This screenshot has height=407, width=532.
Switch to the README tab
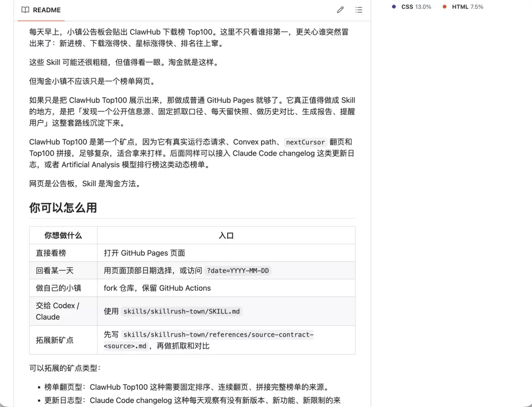click(41, 10)
